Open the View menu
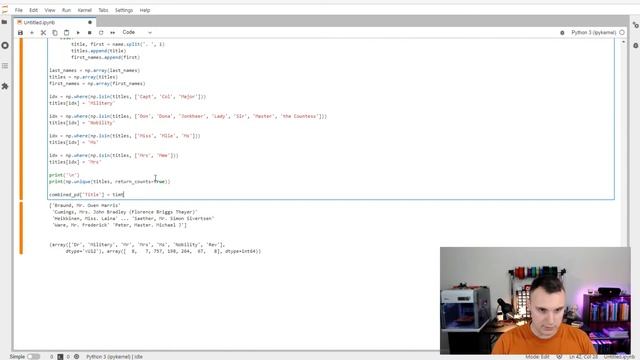Viewport: 640px width, 360px height. [50, 10]
